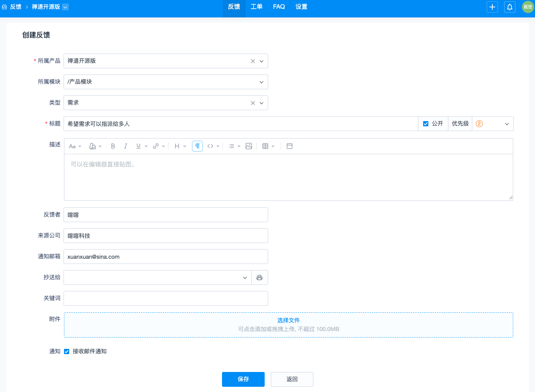
Task: Open the notification bell
Action: click(510, 7)
